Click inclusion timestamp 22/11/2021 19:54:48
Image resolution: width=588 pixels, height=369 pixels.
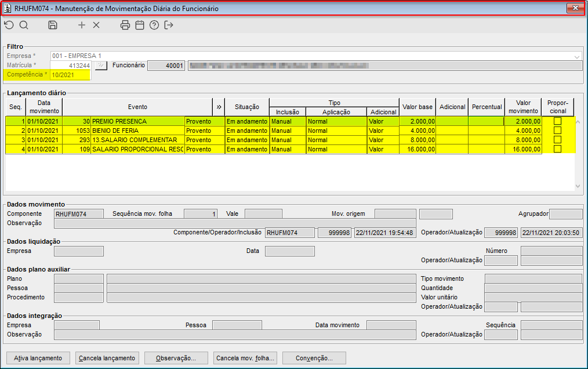coord(385,233)
